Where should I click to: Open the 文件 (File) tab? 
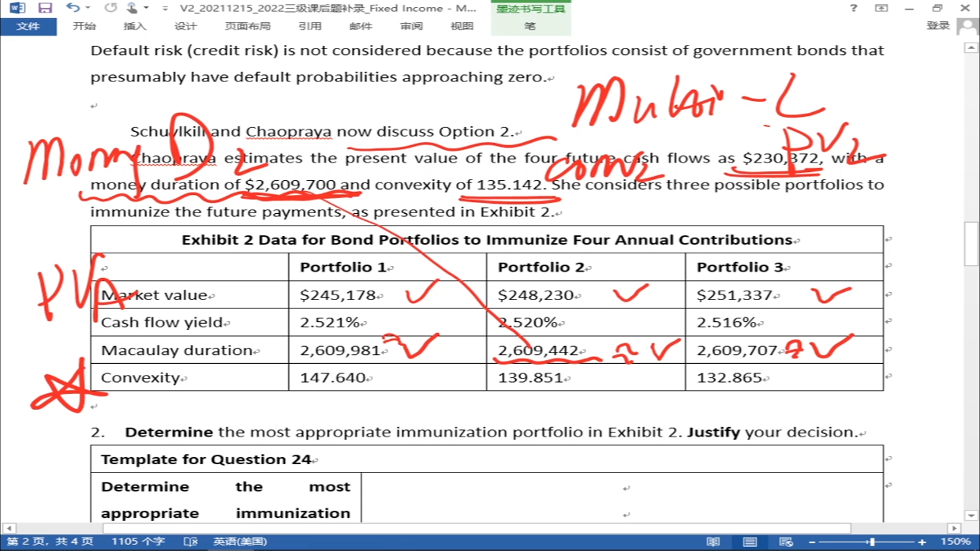click(x=28, y=26)
